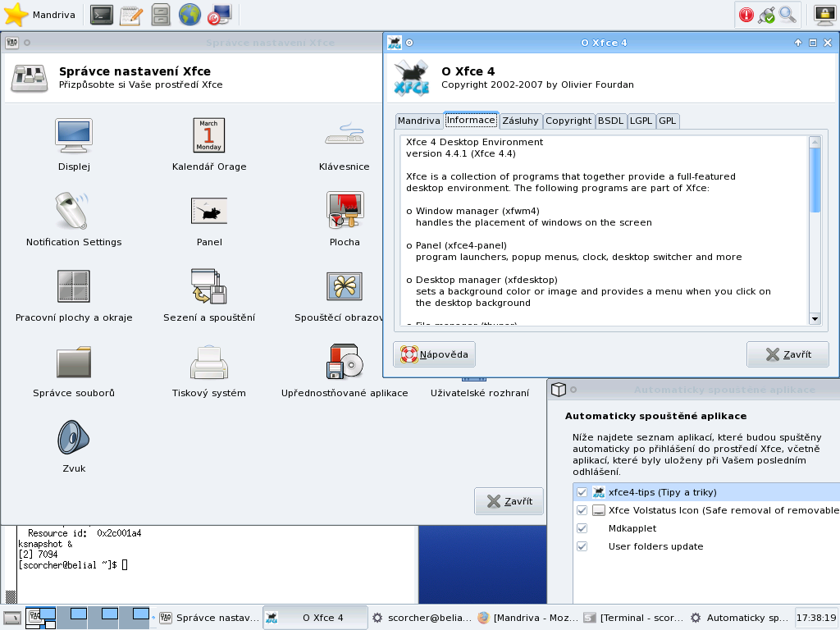Click scroll down arrow in About text
The height and width of the screenshot is (630, 840).
pyautogui.click(x=815, y=319)
